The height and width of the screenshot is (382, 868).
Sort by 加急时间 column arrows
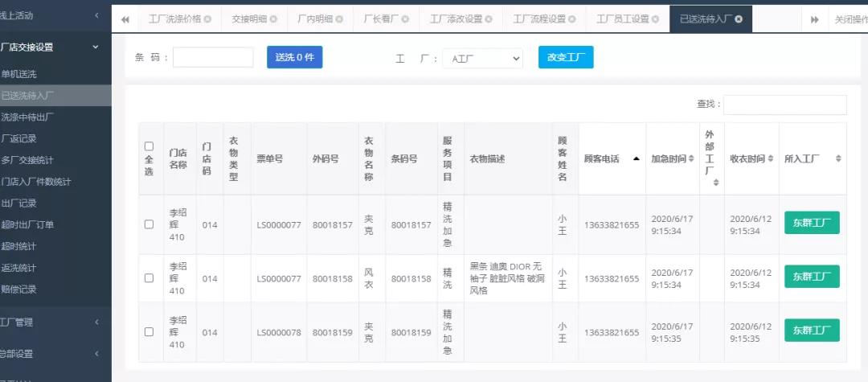(691, 159)
